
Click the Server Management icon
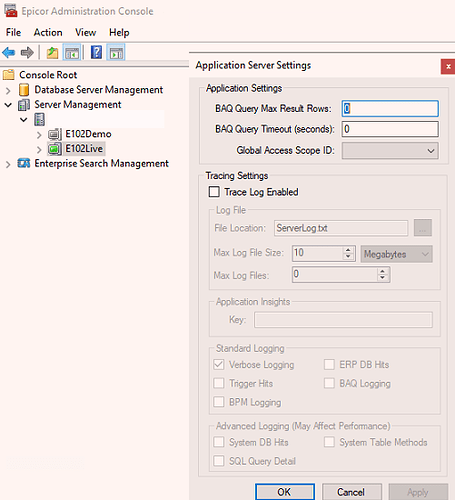click(x=24, y=105)
